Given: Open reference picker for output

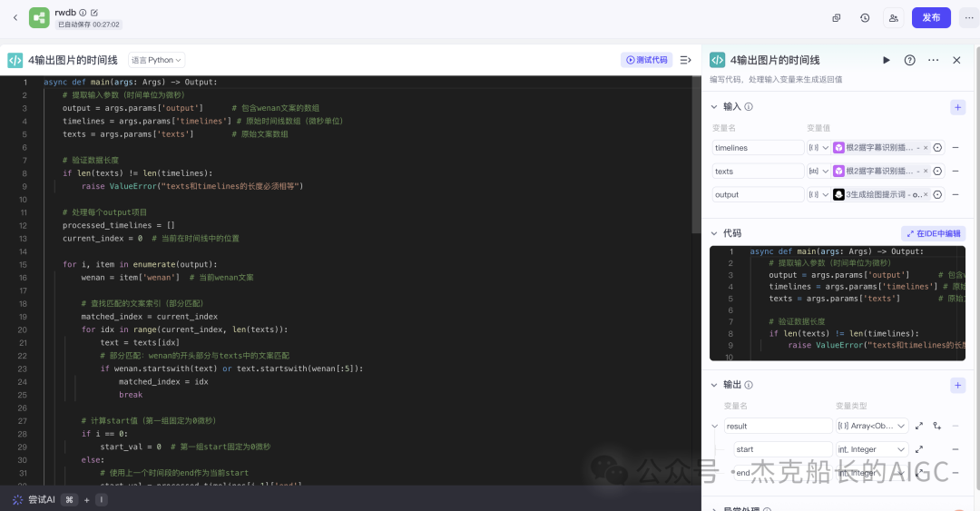Looking at the screenshot, I should click(937, 194).
